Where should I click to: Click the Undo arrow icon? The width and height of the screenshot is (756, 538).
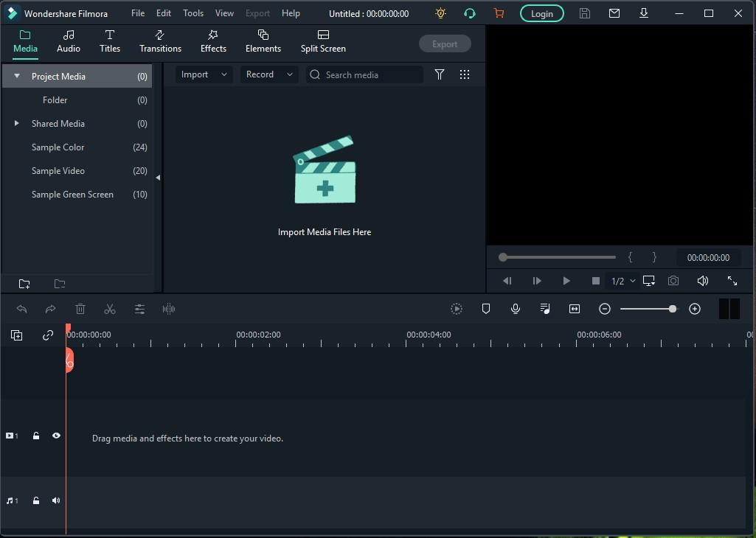point(21,309)
